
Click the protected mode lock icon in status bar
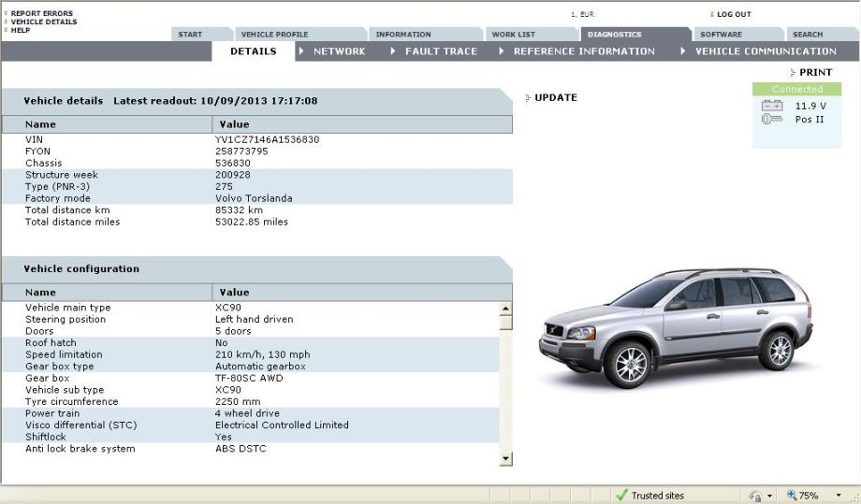tap(755, 496)
